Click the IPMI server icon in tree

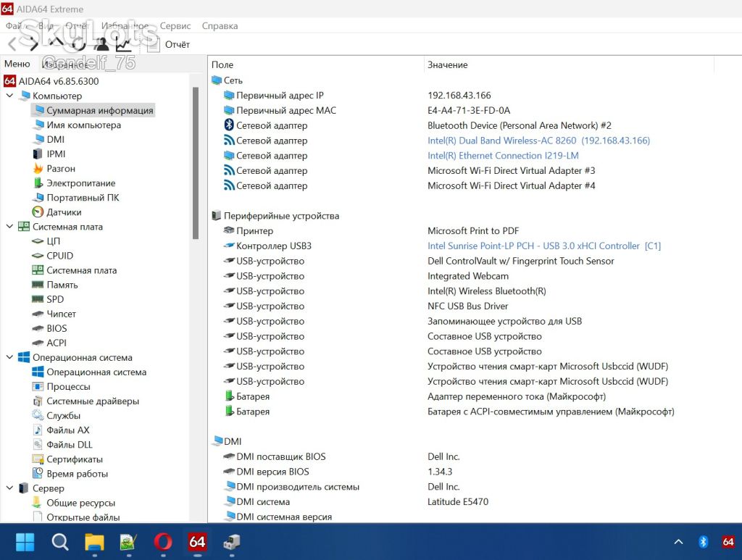[x=38, y=154]
